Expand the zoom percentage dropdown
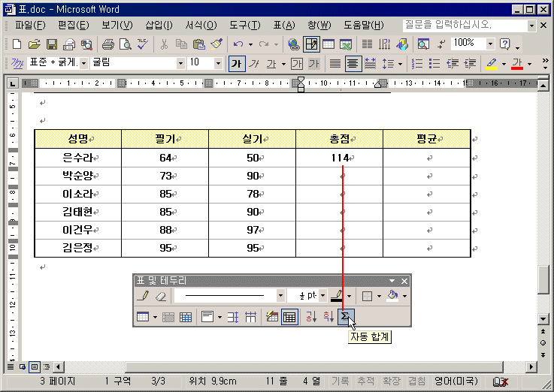 coord(490,44)
